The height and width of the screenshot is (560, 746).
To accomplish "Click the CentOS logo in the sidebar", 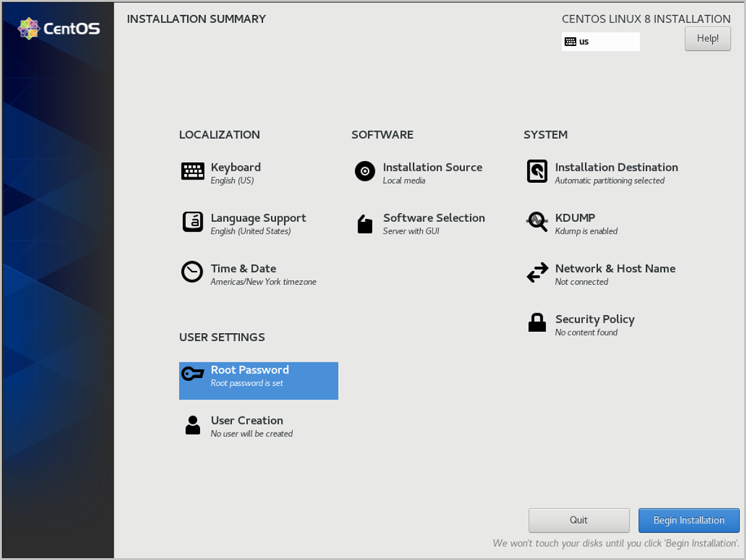I will click(58, 29).
